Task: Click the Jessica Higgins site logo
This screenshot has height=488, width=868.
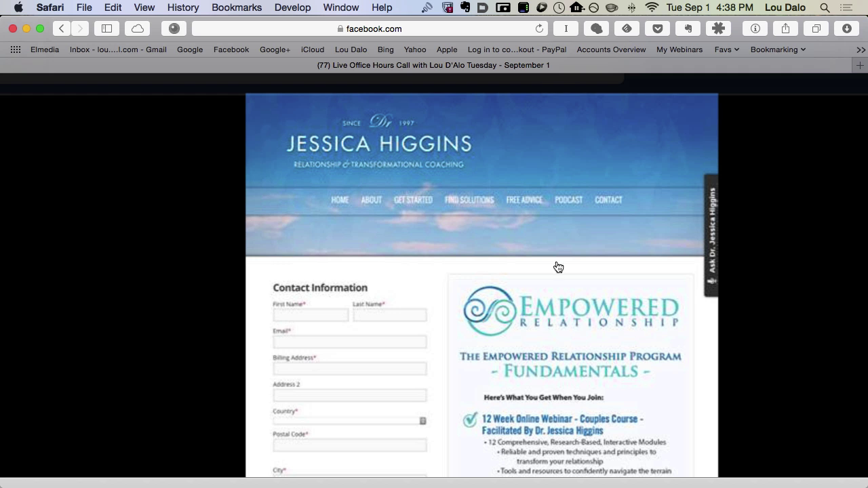Action: coord(378,142)
